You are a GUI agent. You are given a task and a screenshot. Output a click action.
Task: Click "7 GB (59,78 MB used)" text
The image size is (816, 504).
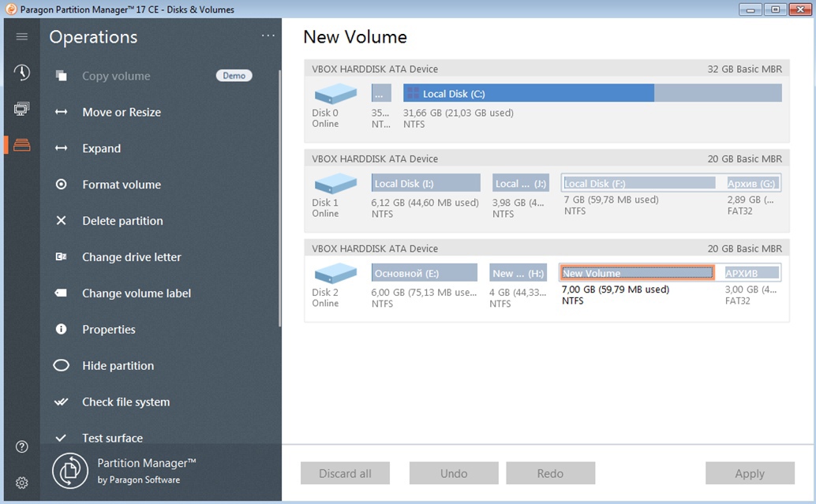612,200
